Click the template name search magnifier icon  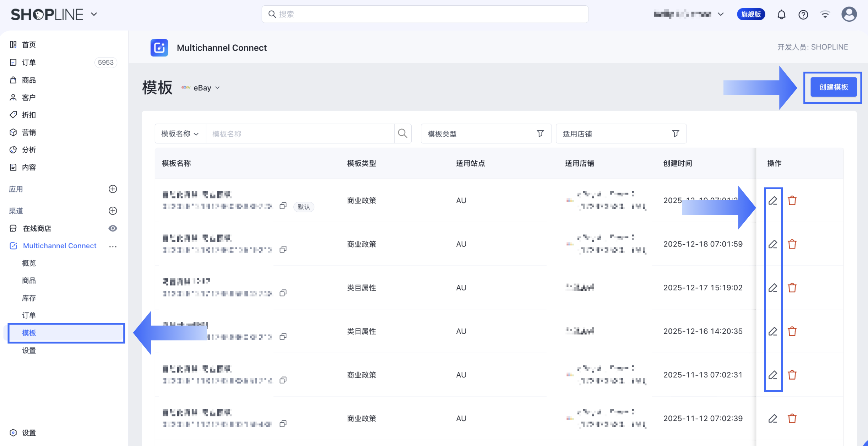coord(402,134)
